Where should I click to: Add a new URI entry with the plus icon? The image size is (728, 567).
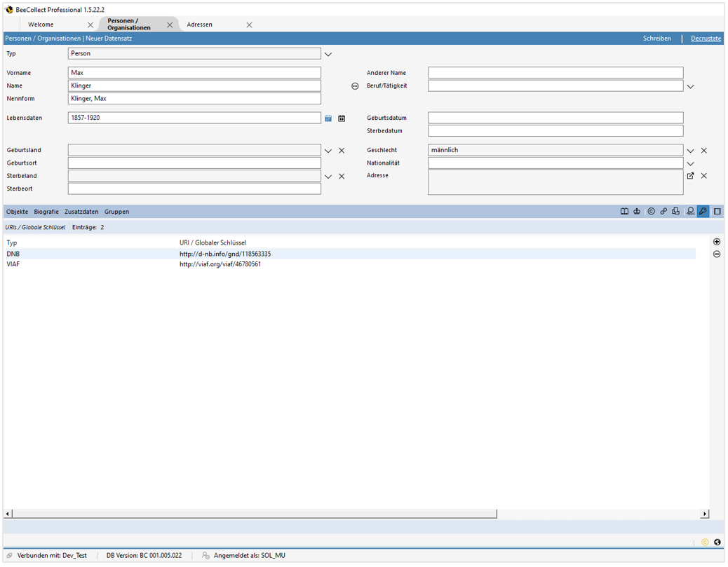tap(716, 241)
